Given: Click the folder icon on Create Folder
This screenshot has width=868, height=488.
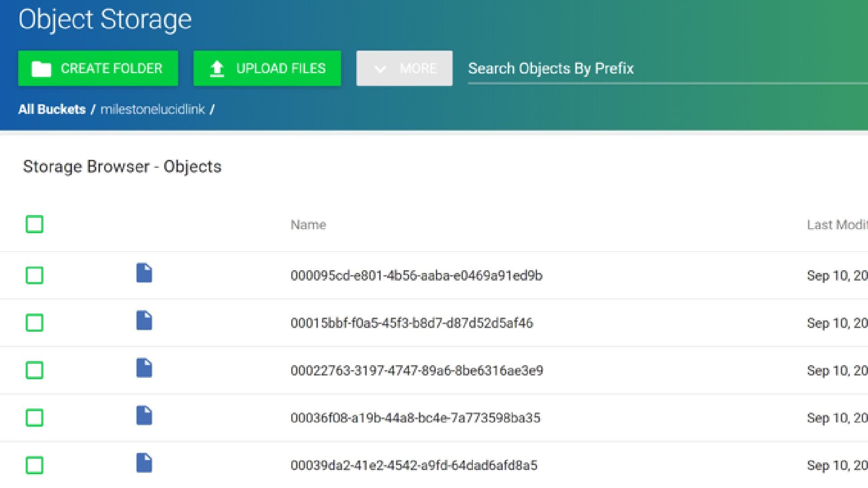Looking at the screenshot, I should click(x=41, y=69).
